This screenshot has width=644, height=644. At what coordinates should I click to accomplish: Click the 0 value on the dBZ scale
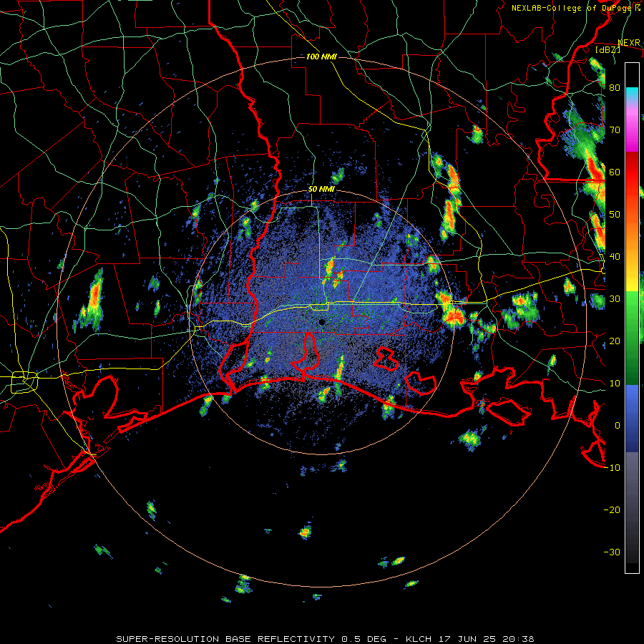pos(618,426)
